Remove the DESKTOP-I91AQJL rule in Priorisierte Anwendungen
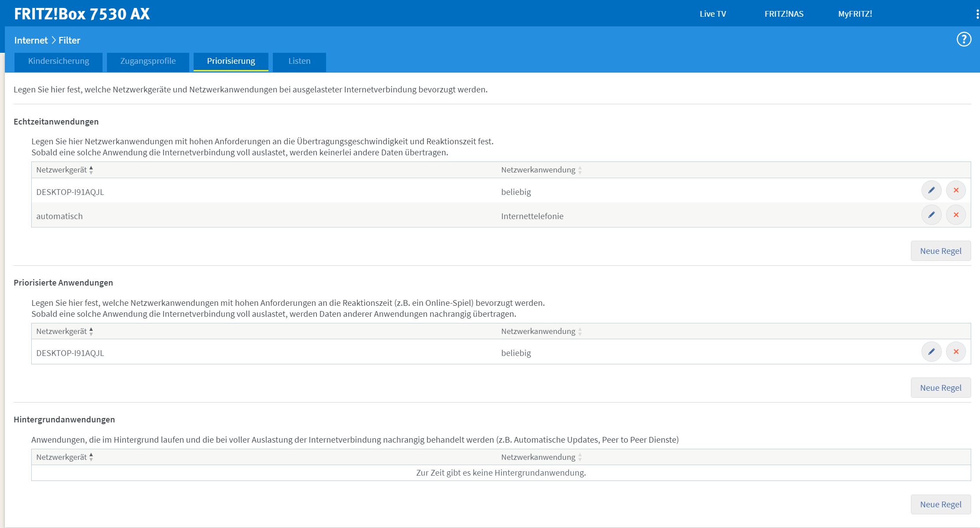 click(x=956, y=352)
